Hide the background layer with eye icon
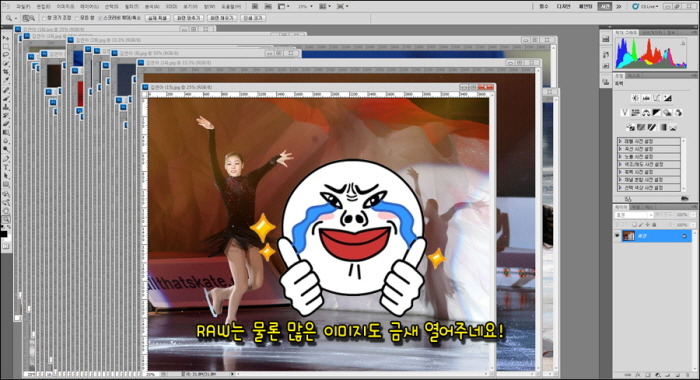 tap(617, 236)
